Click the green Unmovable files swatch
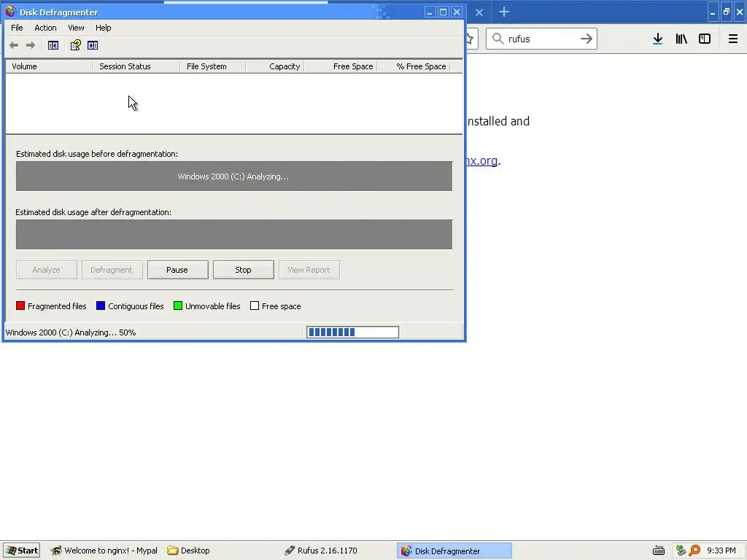The height and width of the screenshot is (560, 747). [178, 306]
